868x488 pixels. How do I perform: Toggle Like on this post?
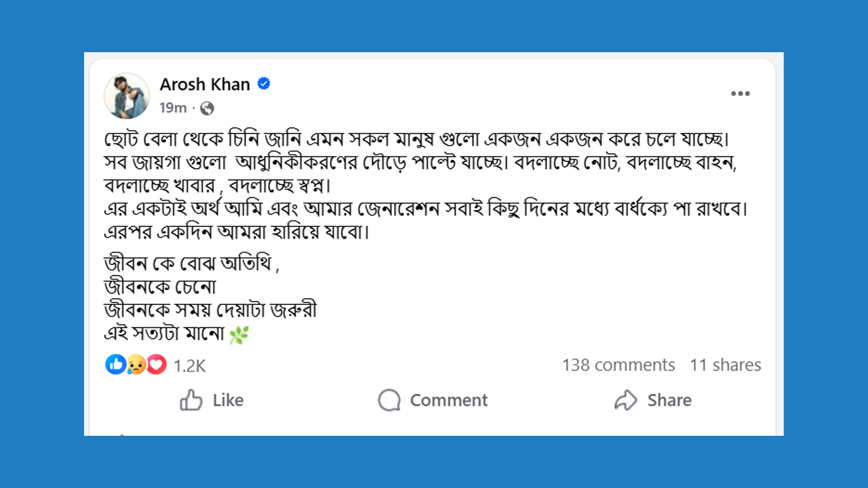tap(212, 401)
